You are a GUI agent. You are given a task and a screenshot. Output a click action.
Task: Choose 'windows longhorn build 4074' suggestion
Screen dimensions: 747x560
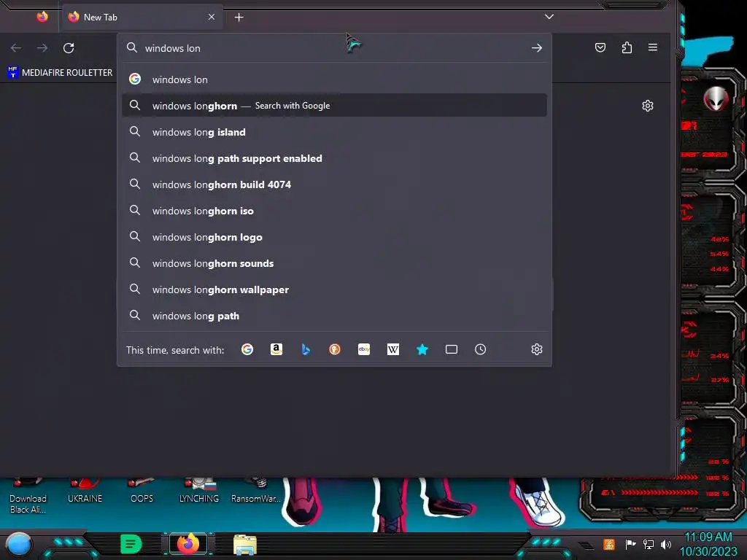pos(334,184)
